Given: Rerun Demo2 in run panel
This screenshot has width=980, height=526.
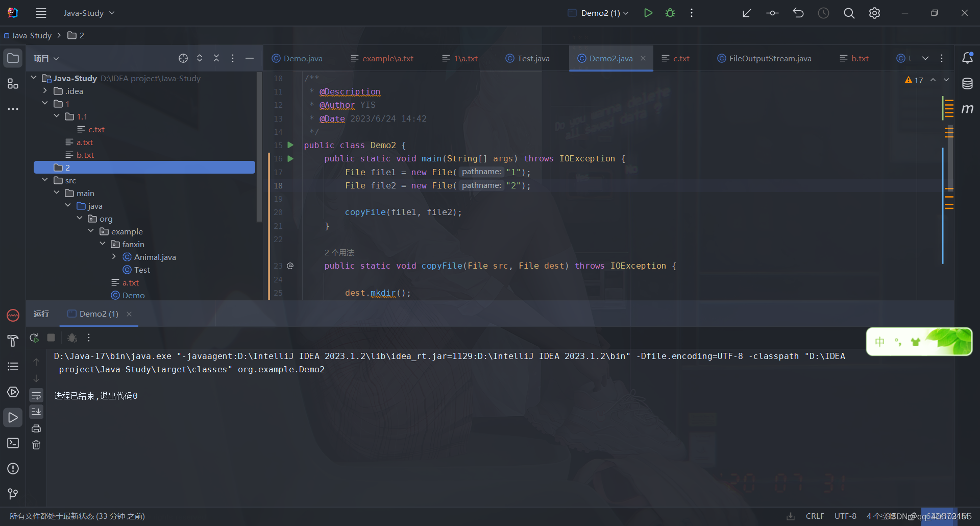Looking at the screenshot, I should tap(34, 338).
